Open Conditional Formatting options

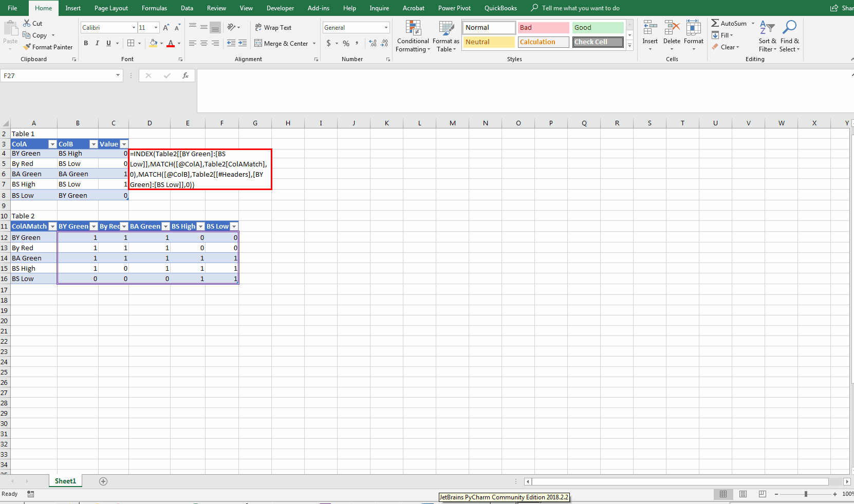413,36
